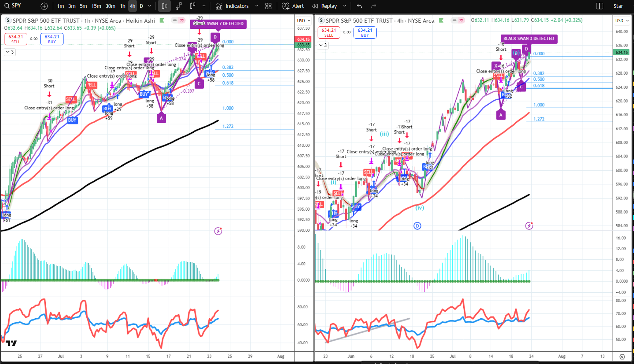Toggle the pink approx-equal indicator on 4h chart

461,20
